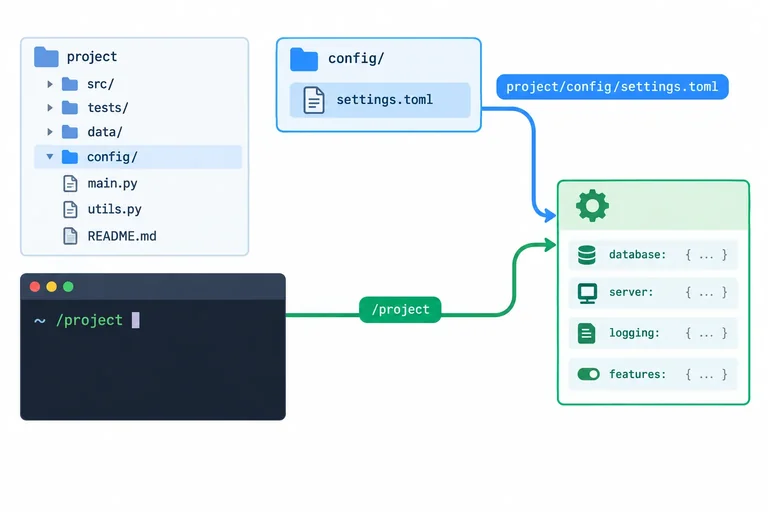Viewport: 768px width, 512px height.
Task: Click the yellow terminal window dot
Action: (51, 287)
